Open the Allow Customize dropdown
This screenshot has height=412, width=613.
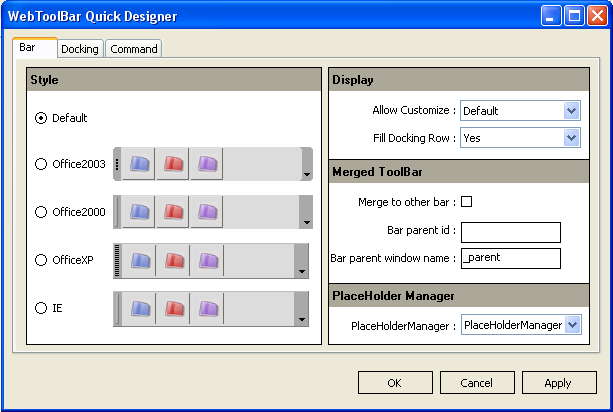pyautogui.click(x=571, y=111)
